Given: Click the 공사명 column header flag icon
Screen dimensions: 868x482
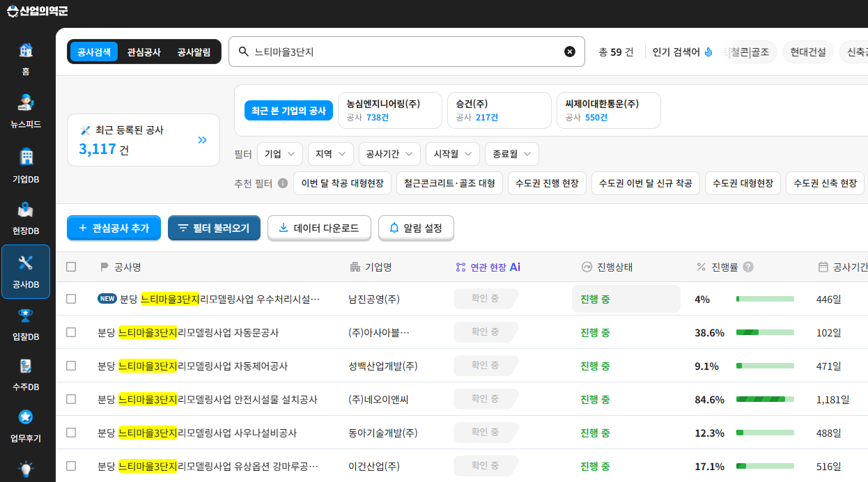Looking at the screenshot, I should (104, 267).
